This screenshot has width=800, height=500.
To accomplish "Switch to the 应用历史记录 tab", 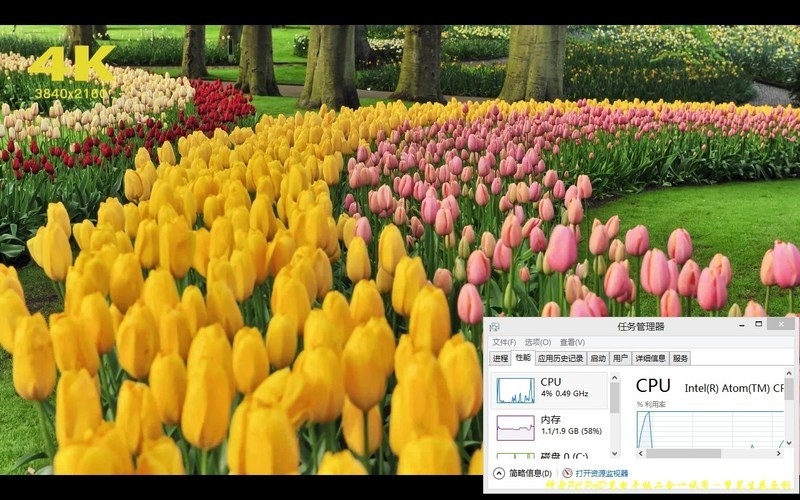I will [560, 358].
